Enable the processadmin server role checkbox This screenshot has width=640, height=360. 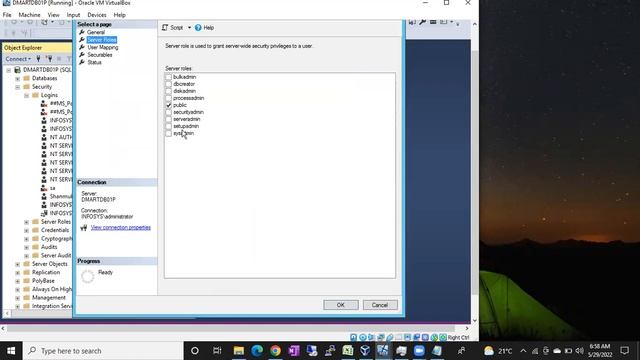pyautogui.click(x=169, y=98)
